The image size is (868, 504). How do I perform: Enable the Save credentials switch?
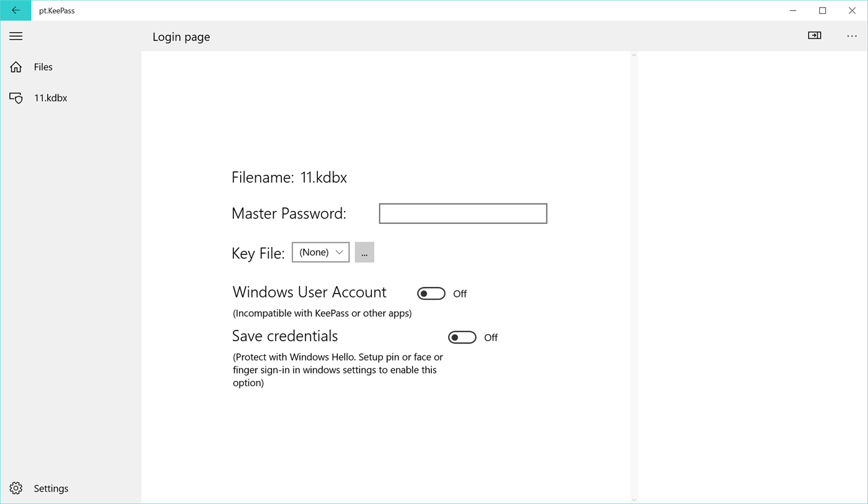click(x=462, y=337)
